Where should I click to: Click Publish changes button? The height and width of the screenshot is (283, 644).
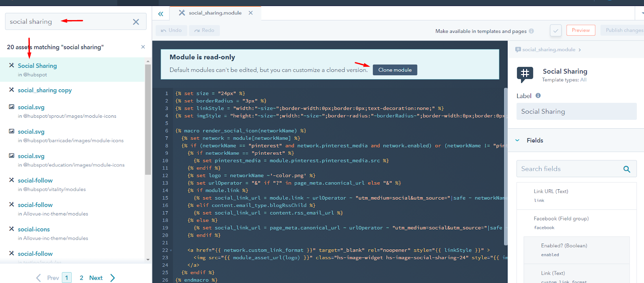coord(623,30)
